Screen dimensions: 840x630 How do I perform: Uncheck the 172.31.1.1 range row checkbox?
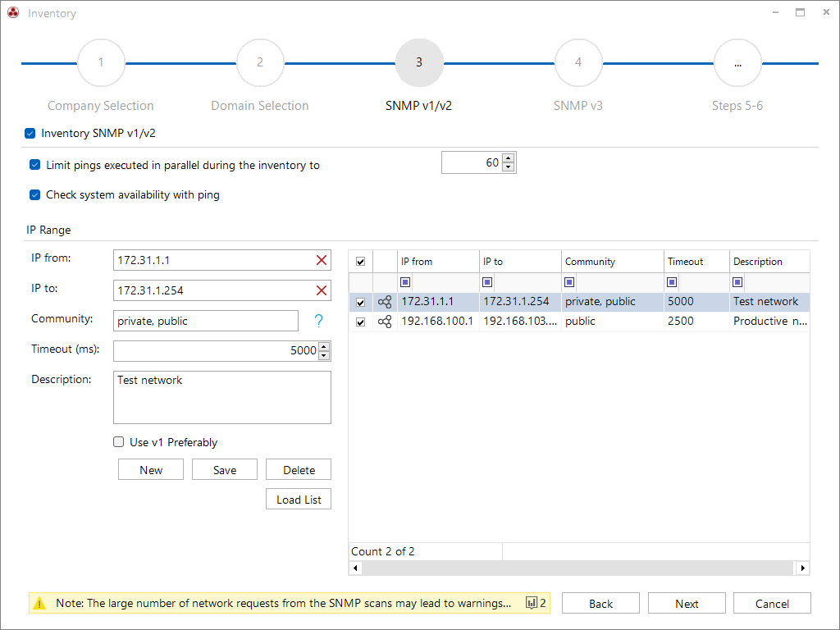point(361,302)
